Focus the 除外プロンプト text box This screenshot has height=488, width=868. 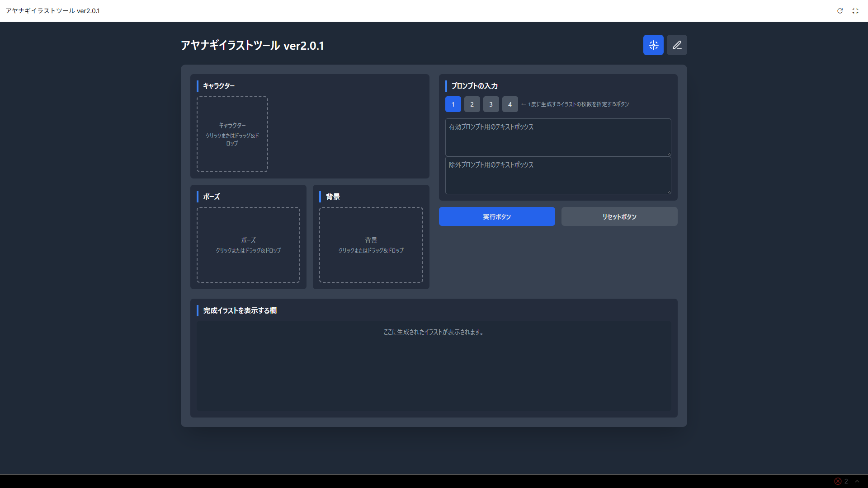(x=558, y=175)
